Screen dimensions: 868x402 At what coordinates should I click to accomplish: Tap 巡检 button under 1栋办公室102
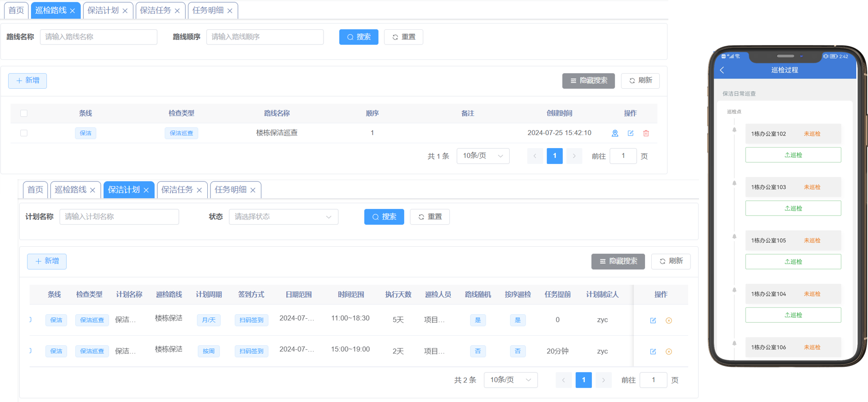pyautogui.click(x=793, y=155)
